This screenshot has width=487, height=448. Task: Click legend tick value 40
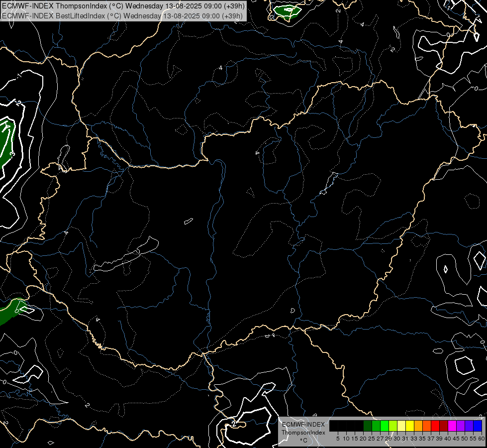point(448,439)
